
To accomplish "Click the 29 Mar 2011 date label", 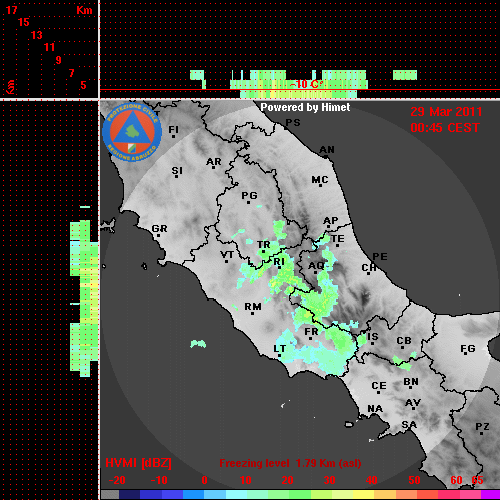I will tap(446, 112).
